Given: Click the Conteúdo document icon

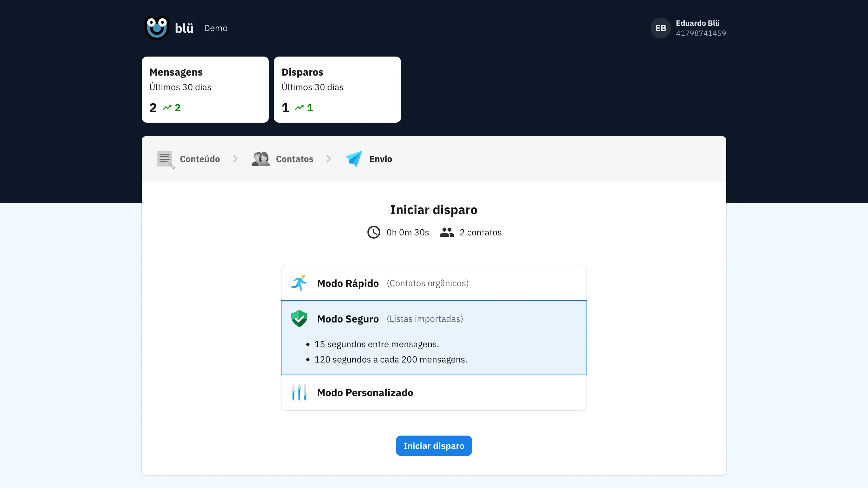Looking at the screenshot, I should click(x=165, y=159).
